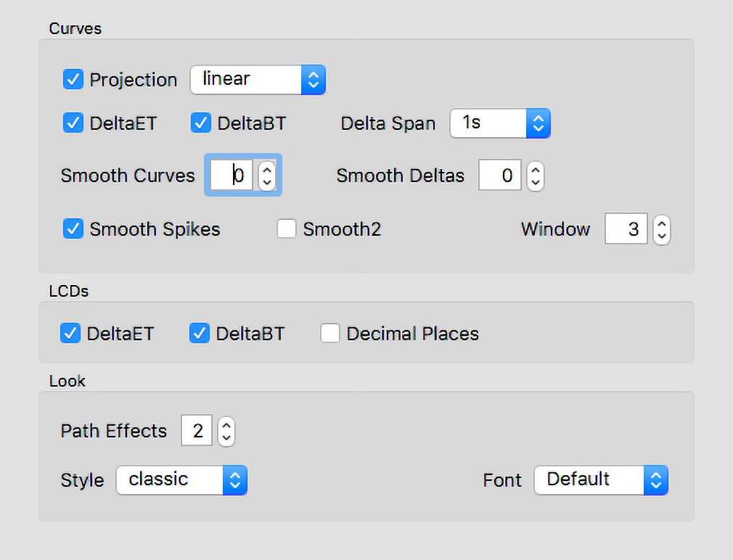Toggle DeltaBT in Curves section
Viewport: 733px width, 560px height.
(x=200, y=123)
